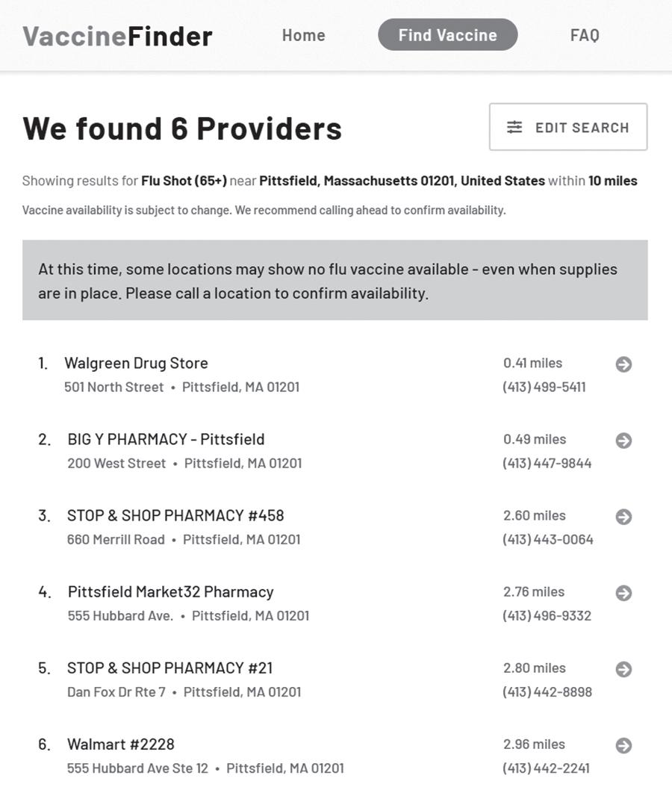
Task: Click the flu vaccine availability notice banner
Action: point(335,281)
